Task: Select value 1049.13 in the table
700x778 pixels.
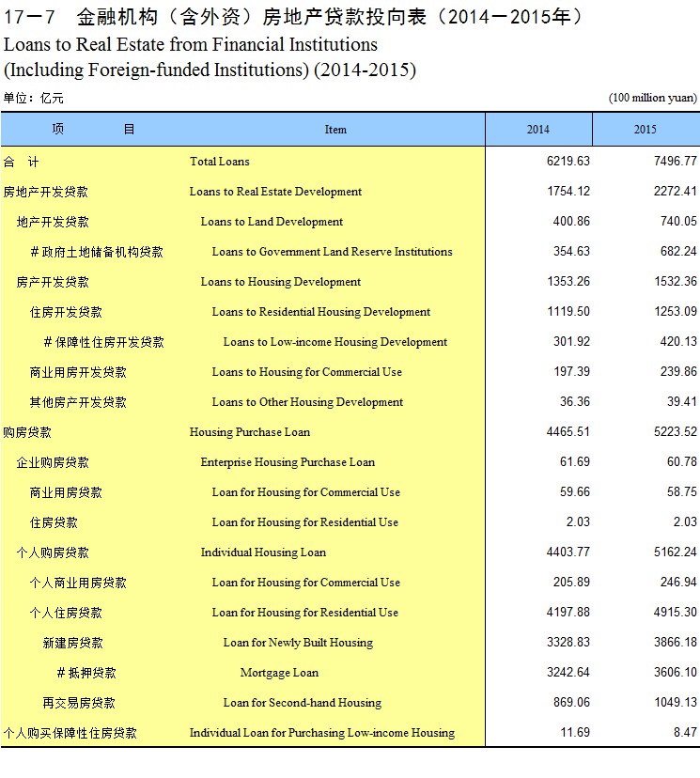Action: click(x=676, y=702)
